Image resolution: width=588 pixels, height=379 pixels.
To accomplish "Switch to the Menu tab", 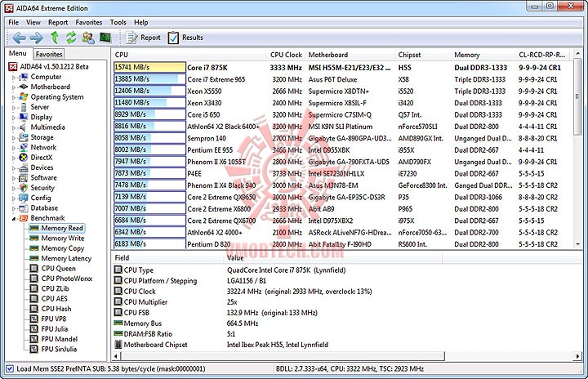I will pyautogui.click(x=18, y=53).
